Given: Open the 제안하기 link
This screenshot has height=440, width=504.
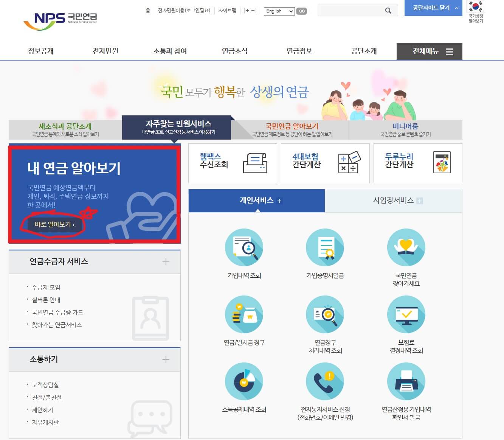Looking at the screenshot, I should (x=43, y=410).
